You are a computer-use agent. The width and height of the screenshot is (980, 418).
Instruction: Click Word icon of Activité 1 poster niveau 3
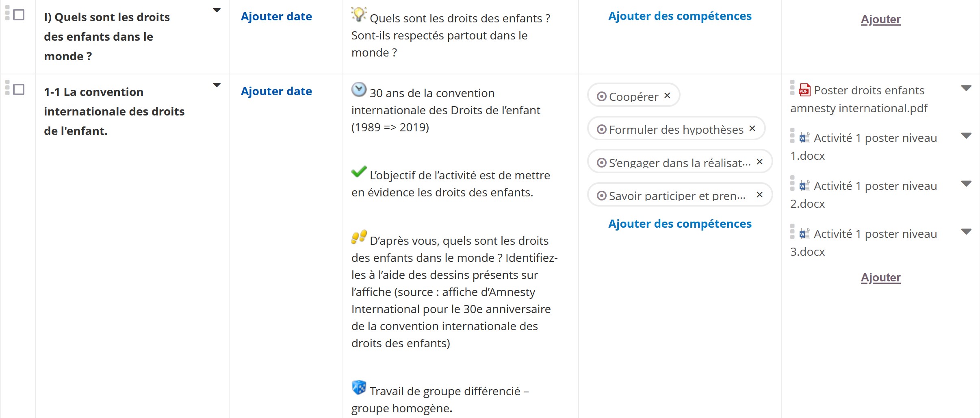click(804, 234)
